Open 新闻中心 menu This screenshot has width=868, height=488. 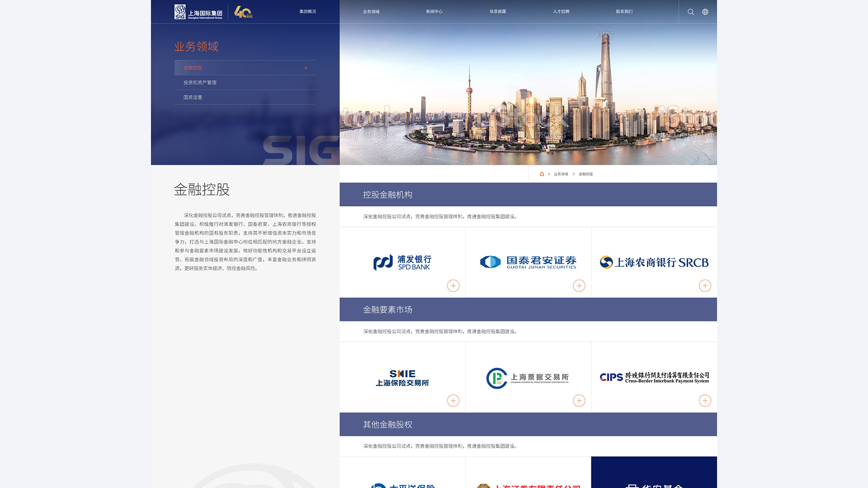pyautogui.click(x=434, y=11)
